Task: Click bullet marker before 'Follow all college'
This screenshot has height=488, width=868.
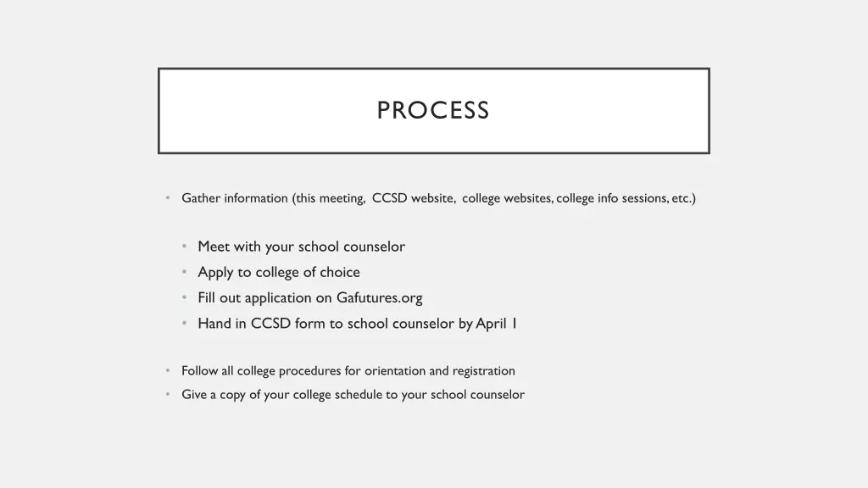Action: click(x=168, y=370)
